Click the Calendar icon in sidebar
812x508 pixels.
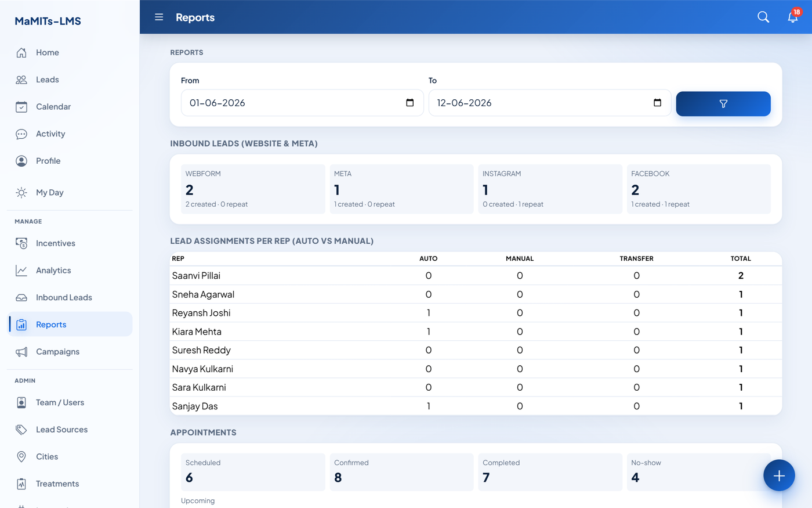21,107
